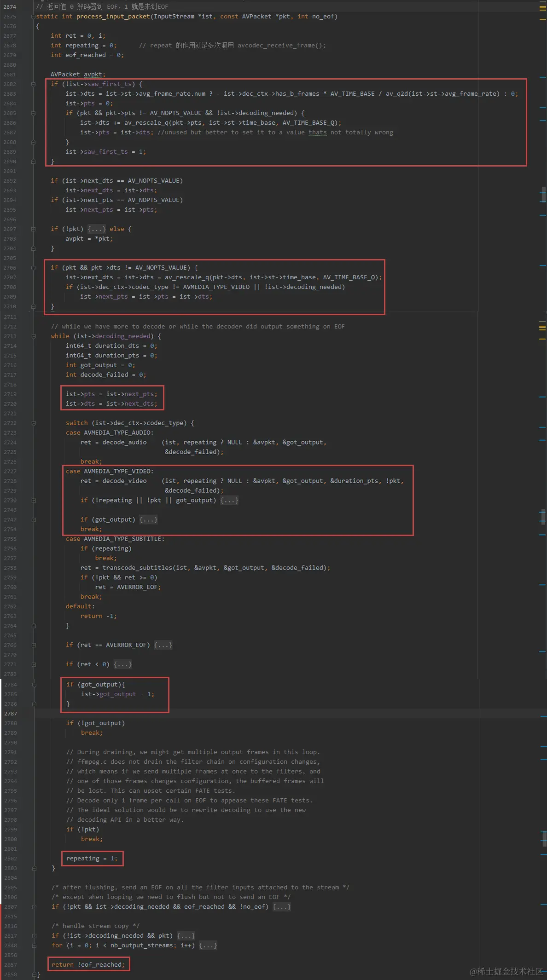Click the 'default:' switch label
The height and width of the screenshot is (980, 547).
click(x=80, y=607)
